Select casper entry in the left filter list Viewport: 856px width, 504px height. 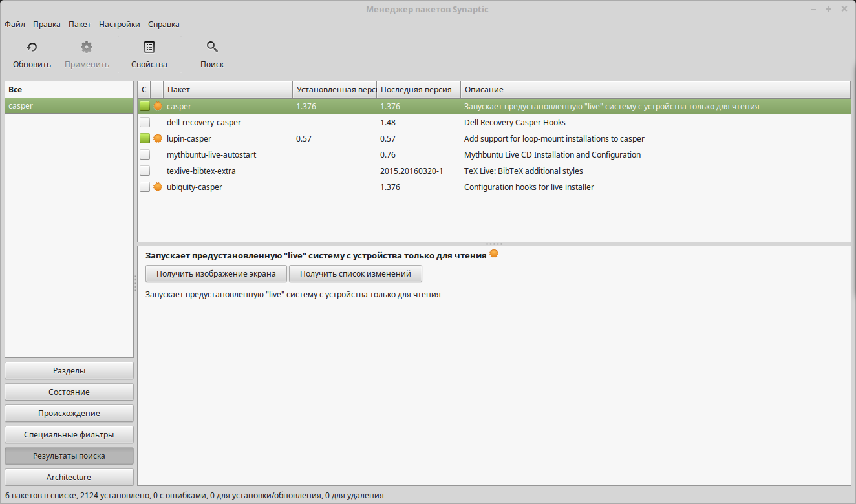69,106
